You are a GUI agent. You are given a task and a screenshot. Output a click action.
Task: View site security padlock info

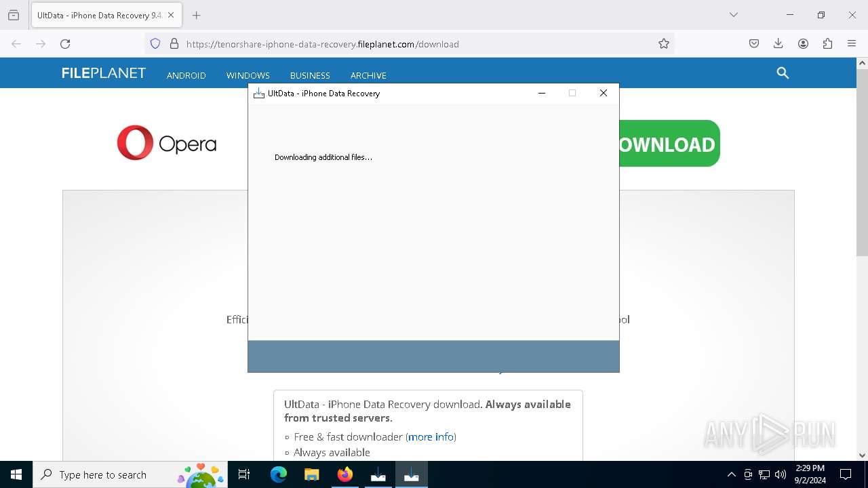[x=174, y=43]
